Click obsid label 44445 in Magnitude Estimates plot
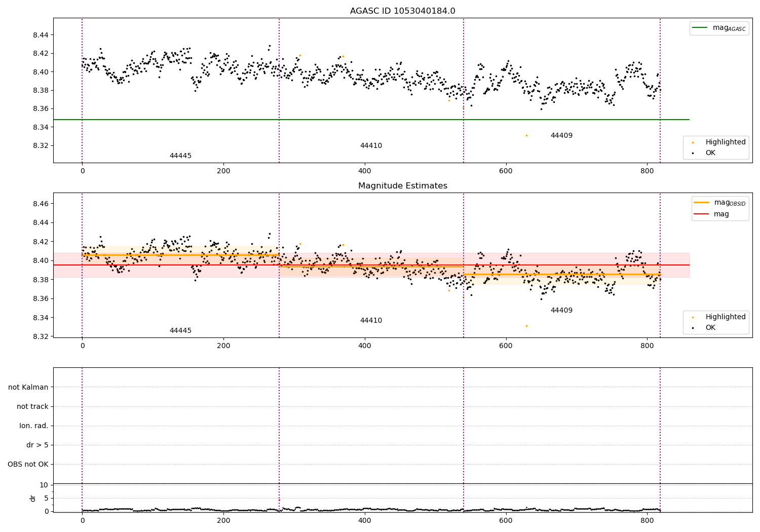The image size is (760, 532). (180, 331)
